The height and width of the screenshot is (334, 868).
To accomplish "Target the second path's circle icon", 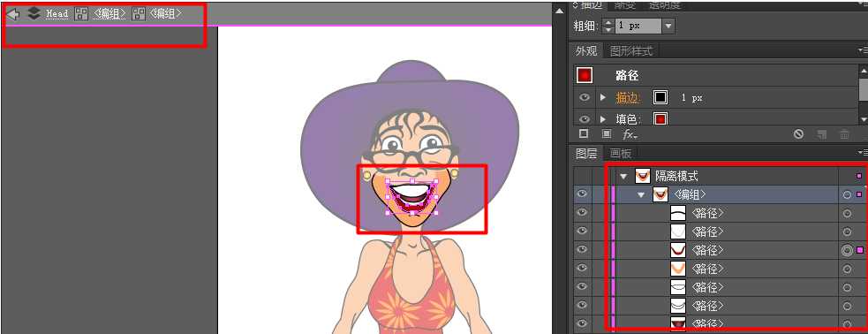I will coord(847,232).
